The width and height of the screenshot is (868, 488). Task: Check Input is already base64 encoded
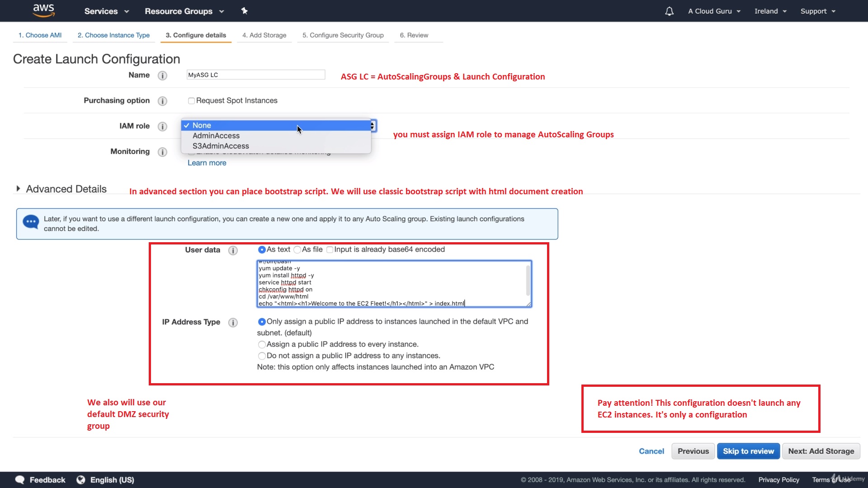pyautogui.click(x=330, y=250)
